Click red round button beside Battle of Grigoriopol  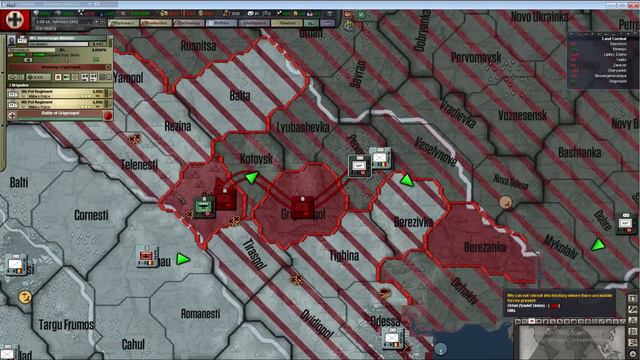point(108,116)
